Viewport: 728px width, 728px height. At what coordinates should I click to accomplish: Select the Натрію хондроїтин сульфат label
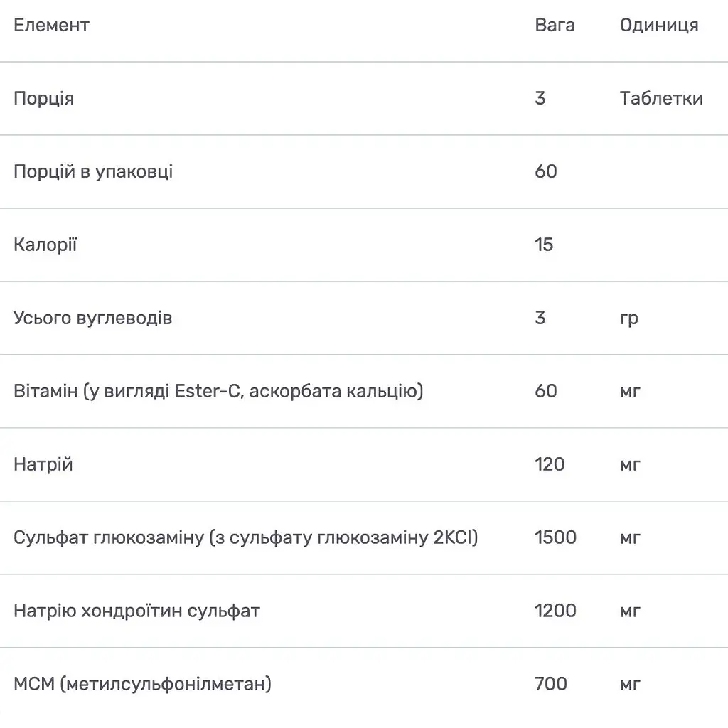point(136,611)
